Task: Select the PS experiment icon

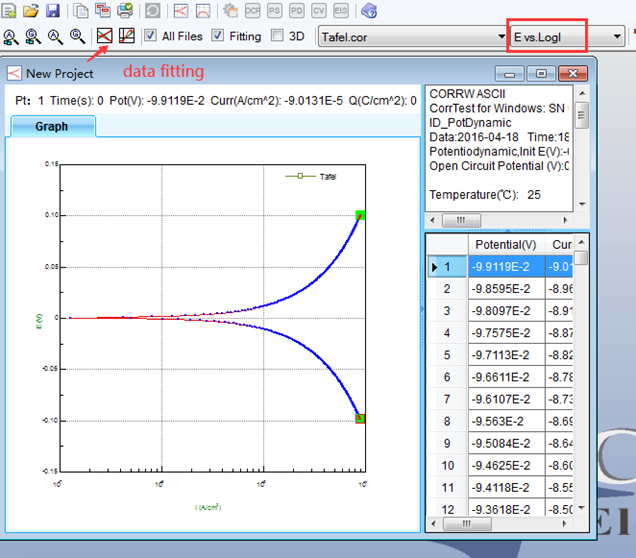Action: [275, 11]
